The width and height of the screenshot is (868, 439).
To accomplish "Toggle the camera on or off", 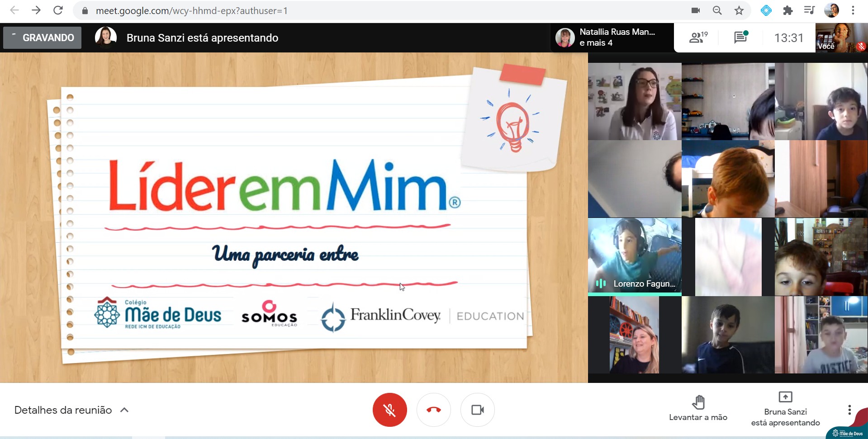I will (477, 410).
